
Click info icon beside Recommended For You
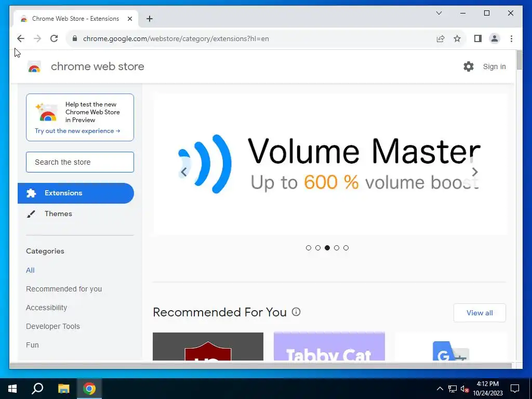point(296,312)
